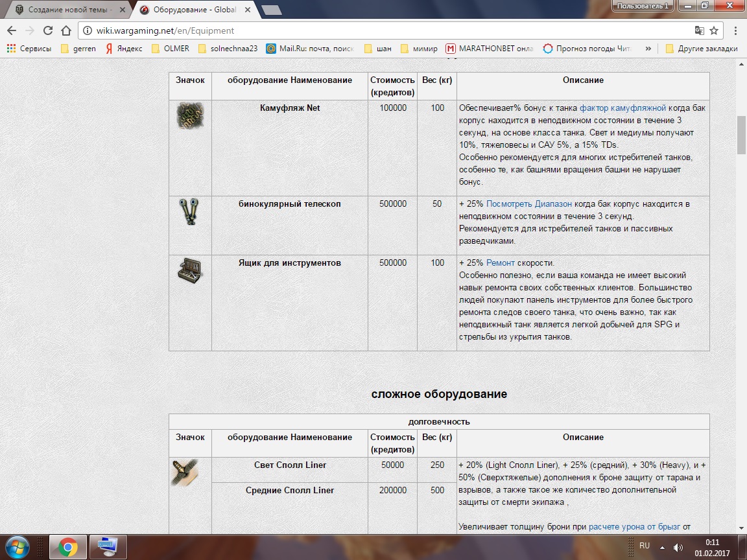This screenshot has width=747, height=560.
Task: Expand the hidden bookmarks chevron
Action: click(x=648, y=48)
